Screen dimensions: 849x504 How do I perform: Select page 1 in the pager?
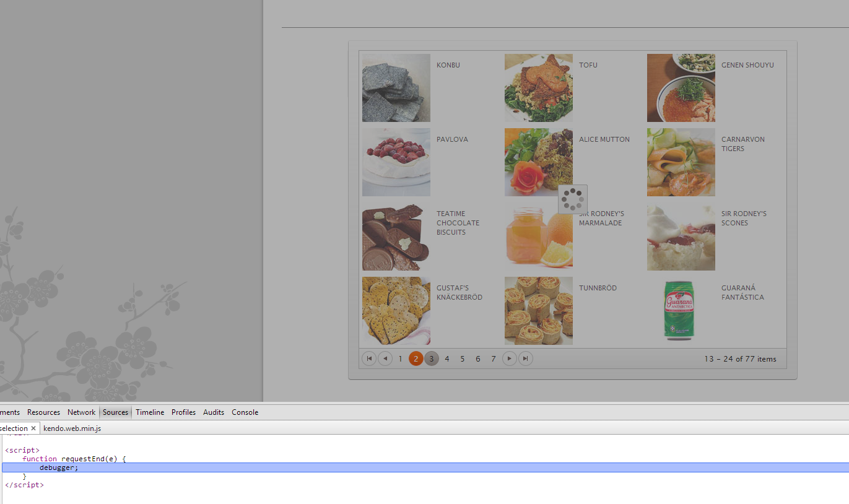pos(401,358)
